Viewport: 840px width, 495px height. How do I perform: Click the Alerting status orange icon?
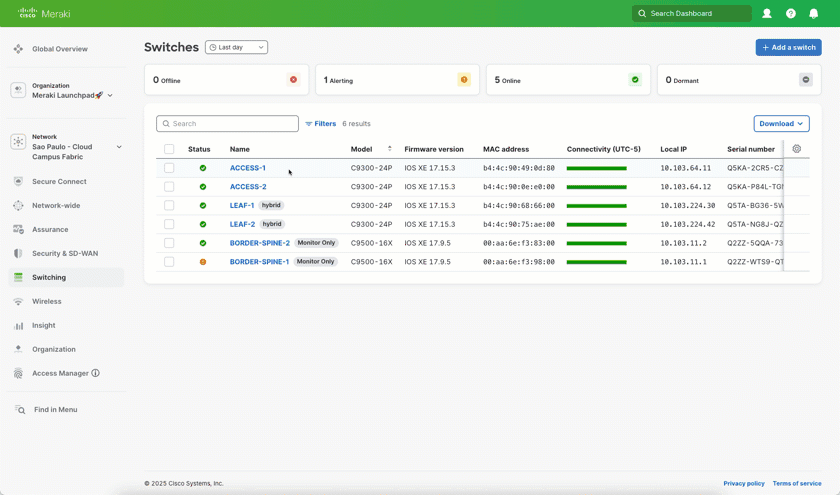464,80
